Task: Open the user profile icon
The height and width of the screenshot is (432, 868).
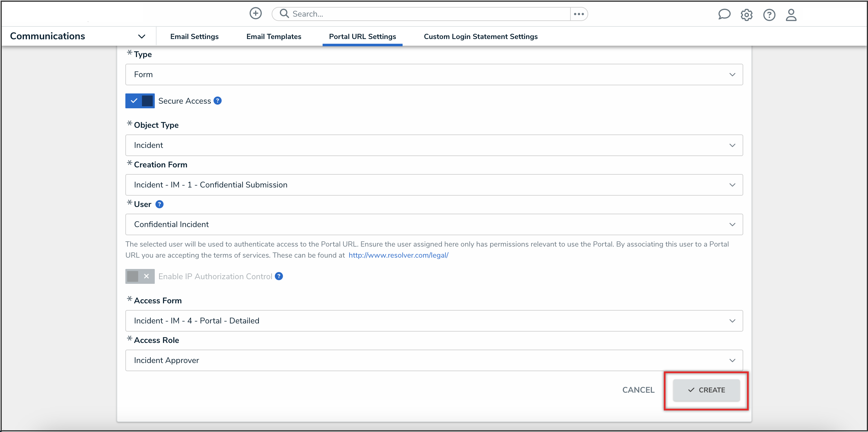Action: click(x=791, y=15)
